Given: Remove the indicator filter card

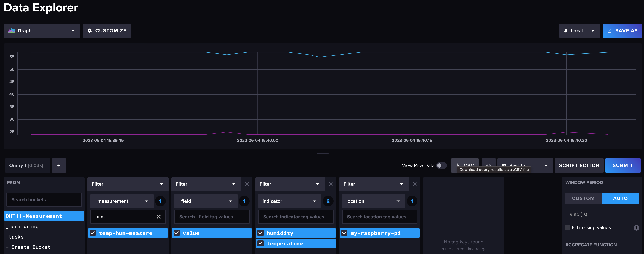Looking at the screenshot, I should pyautogui.click(x=331, y=184).
